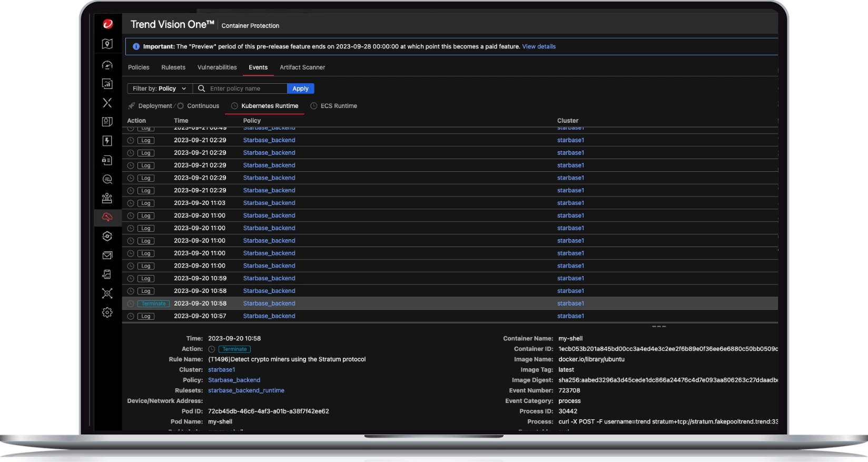This screenshot has width=868, height=462.
Task: Click the Action column header
Action: (x=136, y=121)
